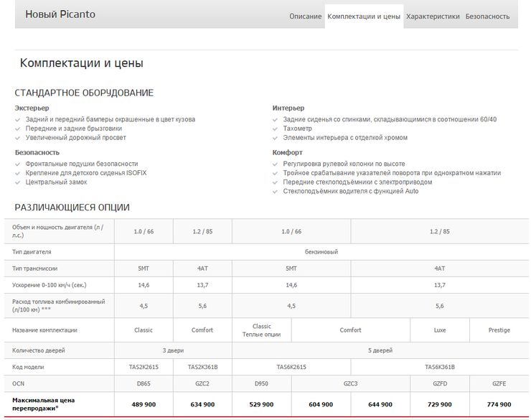Screen dimensions: 531x420
Task: Click Максимальная цена перепродажи label
Action: coord(43,404)
